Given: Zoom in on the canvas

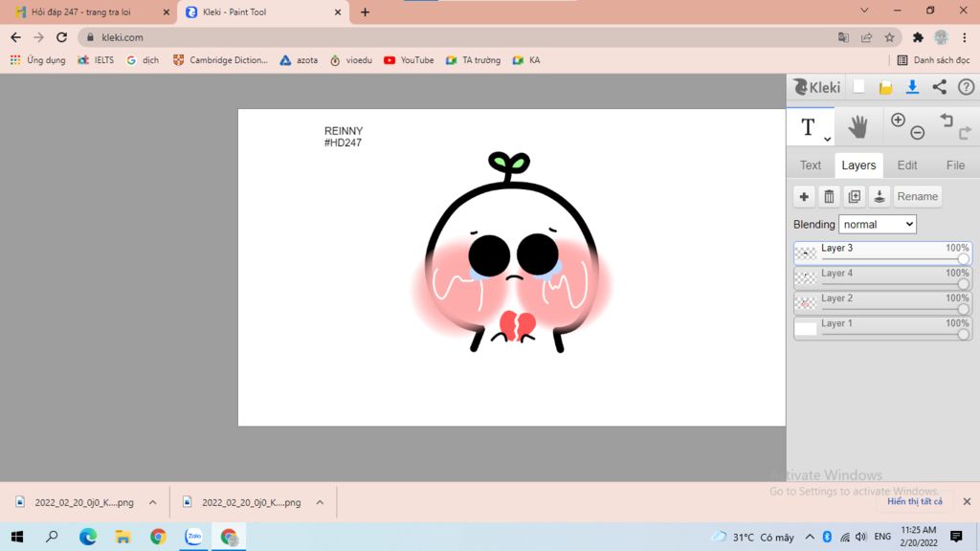Looking at the screenshot, I should 898,120.
